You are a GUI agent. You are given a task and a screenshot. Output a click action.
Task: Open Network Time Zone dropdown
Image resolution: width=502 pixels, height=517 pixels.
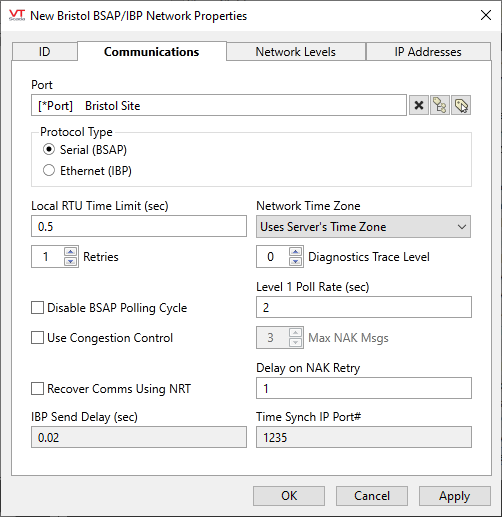pyautogui.click(x=363, y=227)
